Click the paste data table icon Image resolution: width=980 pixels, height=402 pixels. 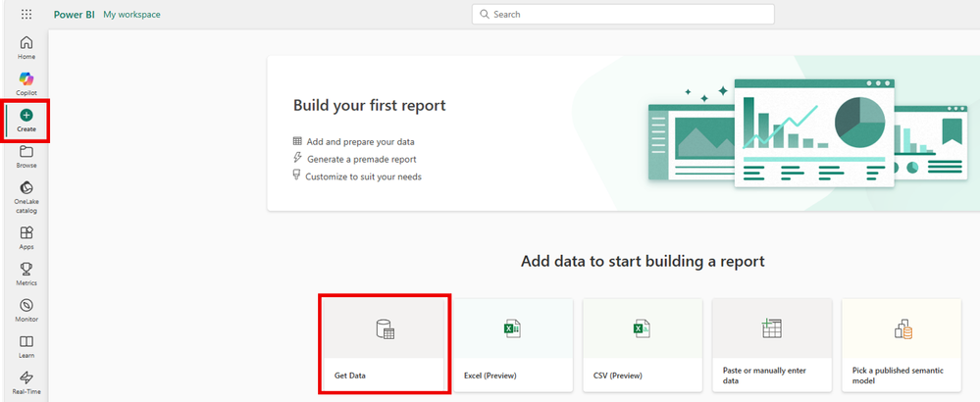click(x=771, y=328)
